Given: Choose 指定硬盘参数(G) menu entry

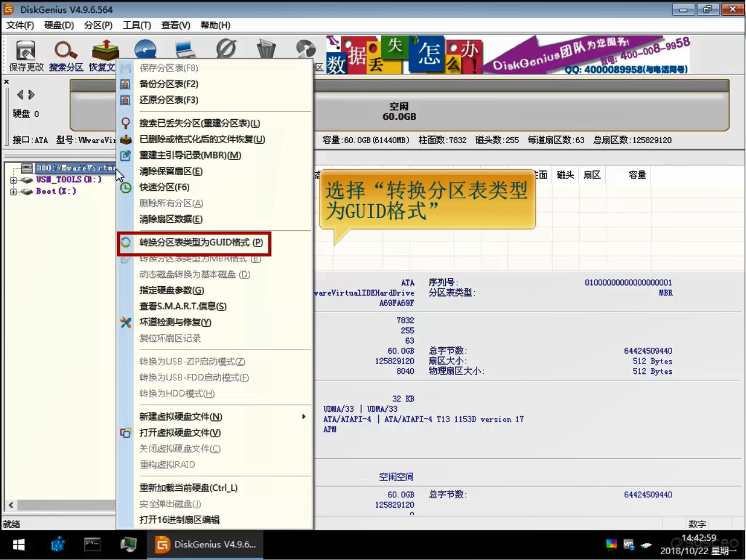Looking at the screenshot, I should point(215,290).
